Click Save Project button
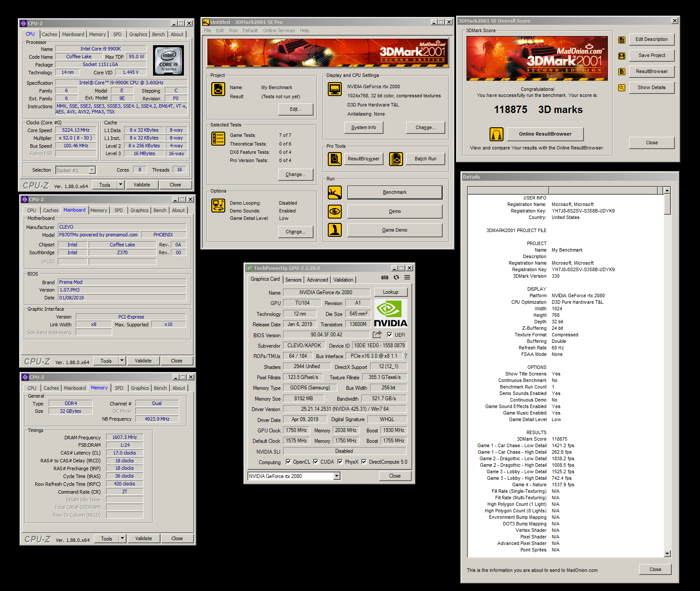This screenshot has width=700, height=591. tap(651, 56)
